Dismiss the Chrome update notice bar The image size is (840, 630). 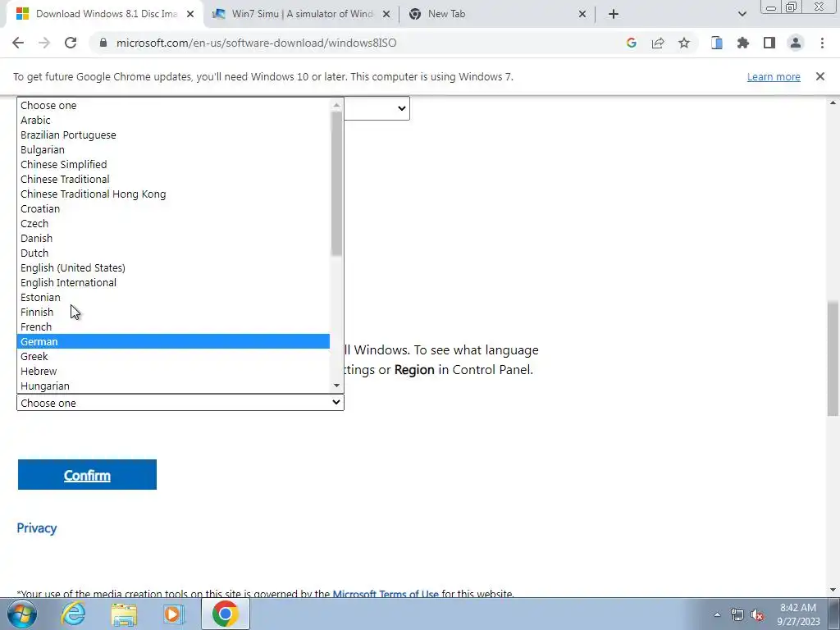[820, 76]
